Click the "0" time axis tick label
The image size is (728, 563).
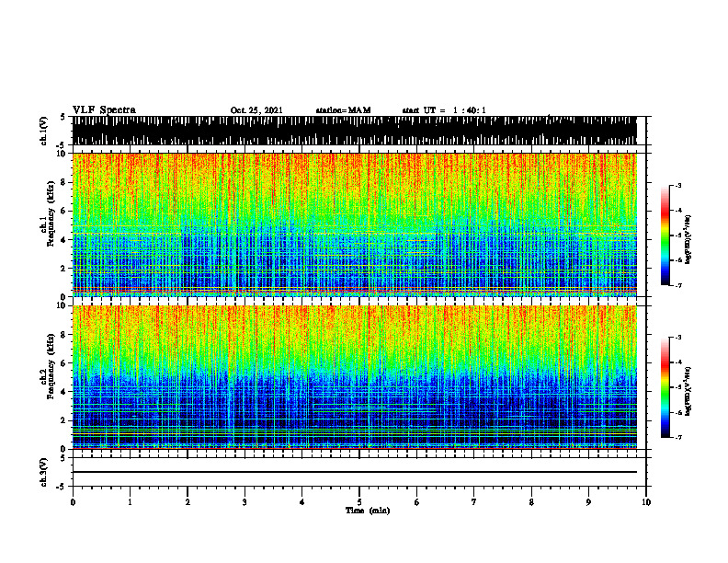[73, 502]
